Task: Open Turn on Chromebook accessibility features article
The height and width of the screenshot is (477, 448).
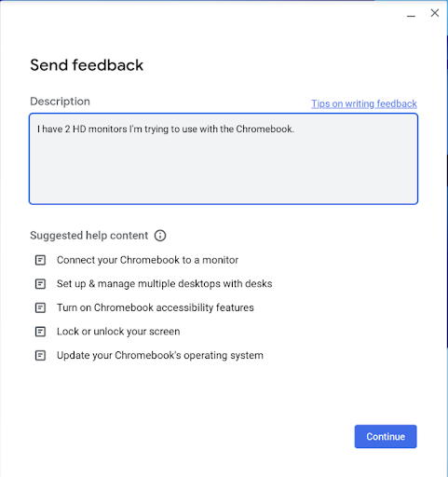Action: point(156,307)
